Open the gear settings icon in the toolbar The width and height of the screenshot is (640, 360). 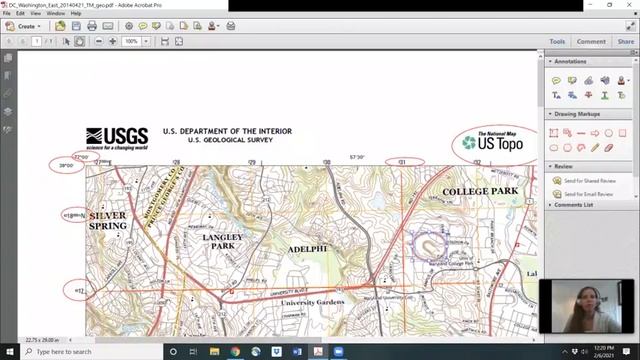coord(129,26)
